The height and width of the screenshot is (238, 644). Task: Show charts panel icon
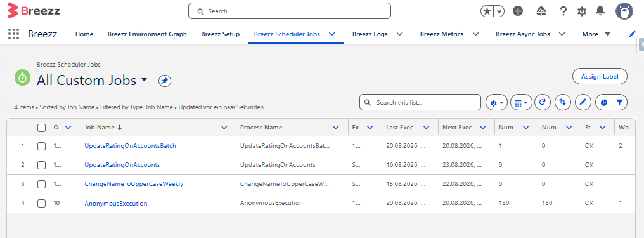tap(603, 103)
